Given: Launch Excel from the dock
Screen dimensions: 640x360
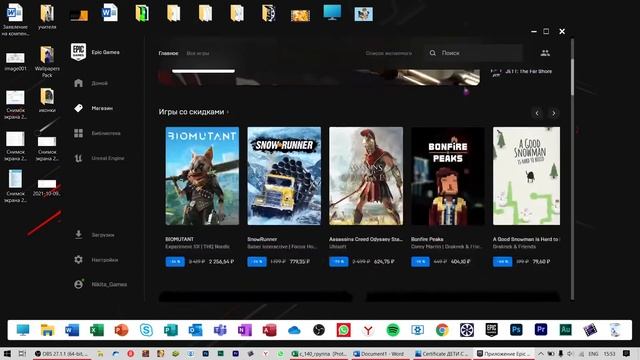Looking at the screenshot, I should coord(97,330).
